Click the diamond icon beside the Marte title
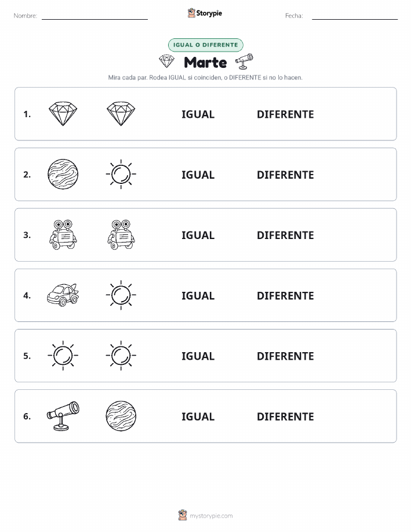 [167, 61]
